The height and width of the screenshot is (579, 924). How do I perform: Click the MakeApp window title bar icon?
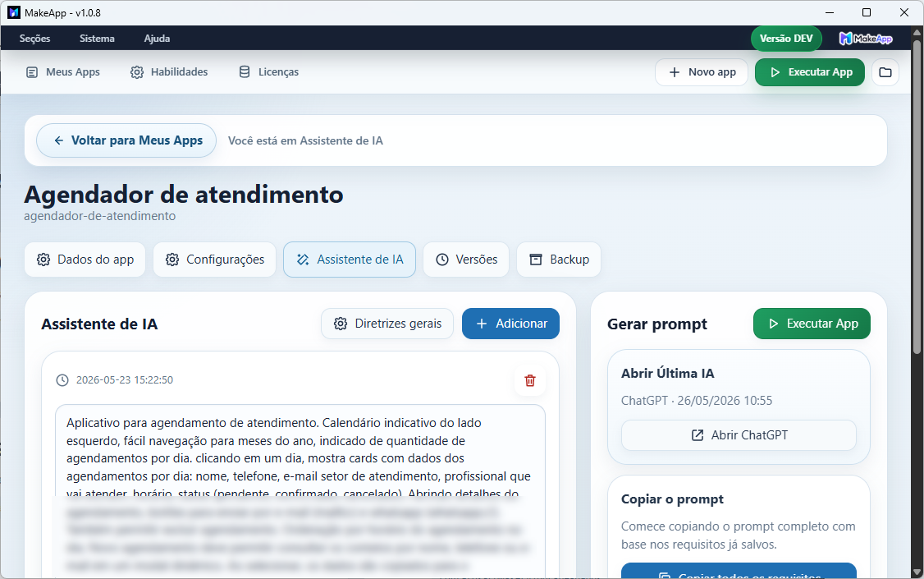[x=14, y=12]
